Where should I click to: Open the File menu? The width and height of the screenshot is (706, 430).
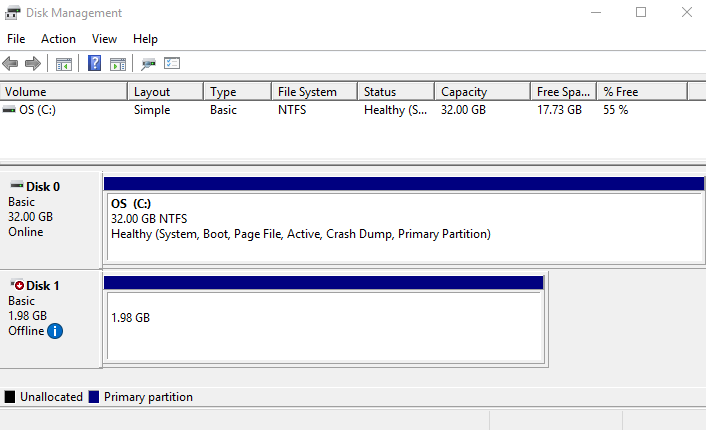tap(16, 39)
